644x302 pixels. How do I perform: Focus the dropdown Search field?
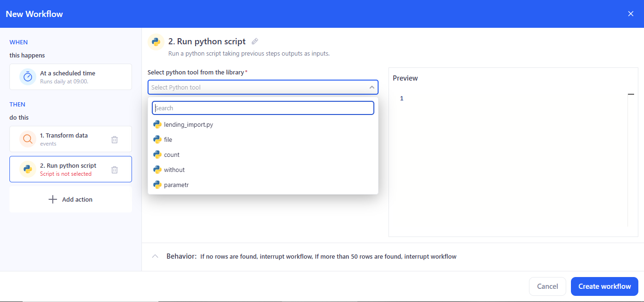(x=263, y=108)
